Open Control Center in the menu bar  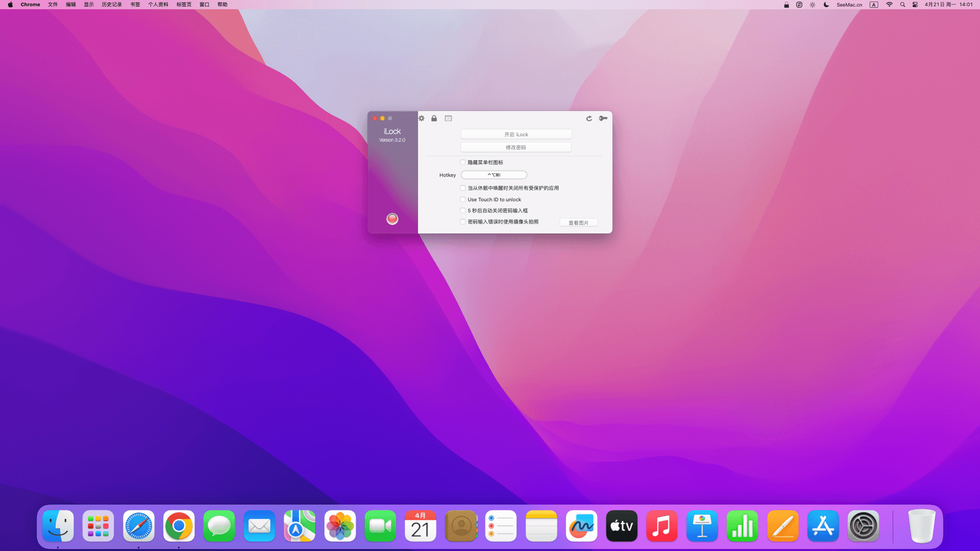(x=915, y=5)
